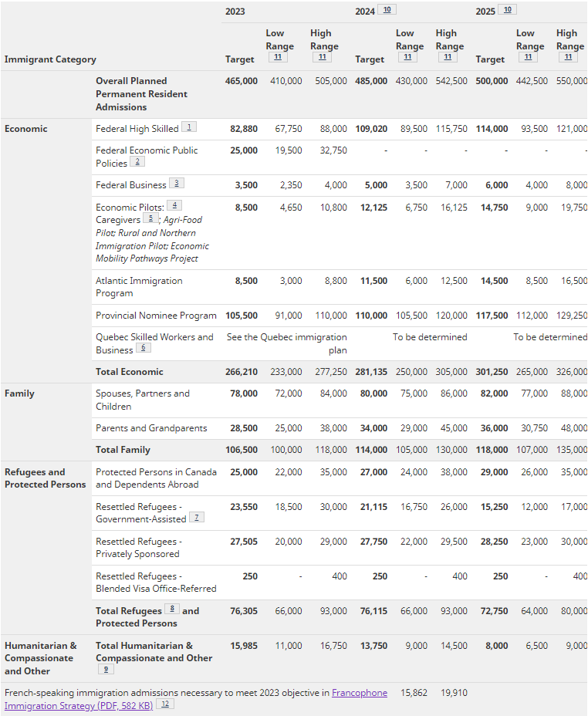The height and width of the screenshot is (716, 588).
Task: Click Federal Business 2025 target 6,000
Action: (497, 185)
